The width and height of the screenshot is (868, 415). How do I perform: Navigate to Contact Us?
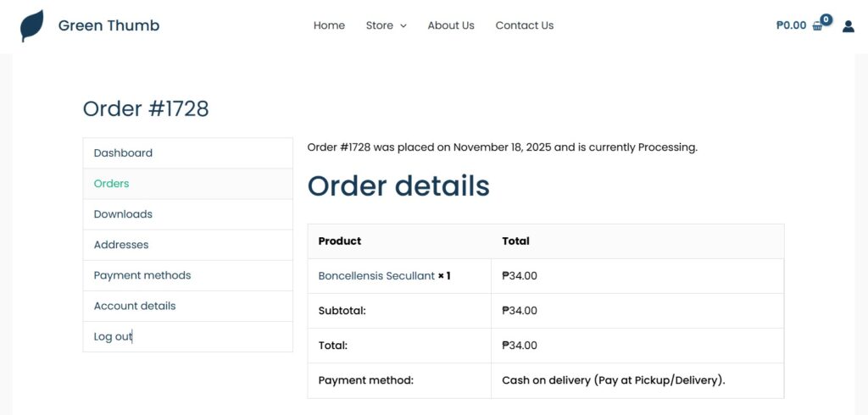(x=524, y=25)
